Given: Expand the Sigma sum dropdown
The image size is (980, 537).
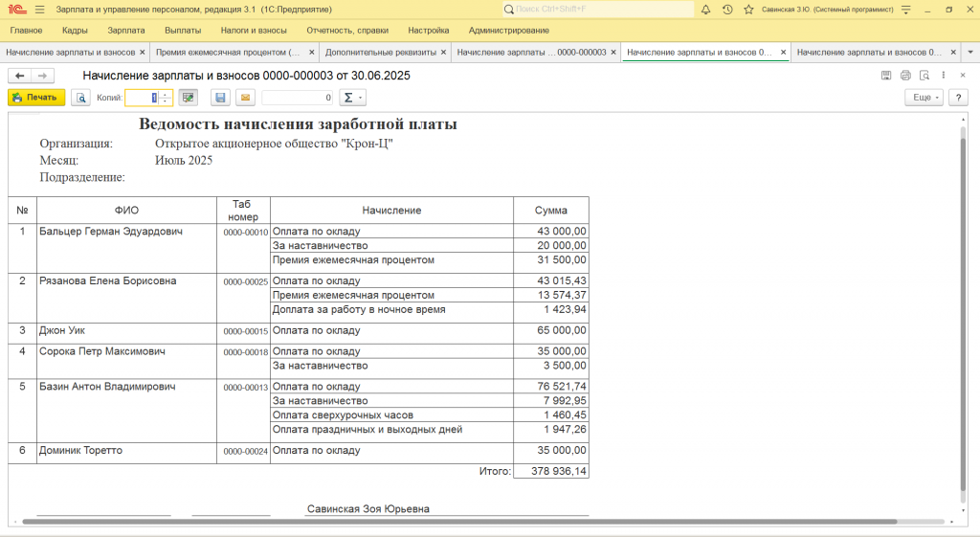Looking at the screenshot, I should (353, 97).
